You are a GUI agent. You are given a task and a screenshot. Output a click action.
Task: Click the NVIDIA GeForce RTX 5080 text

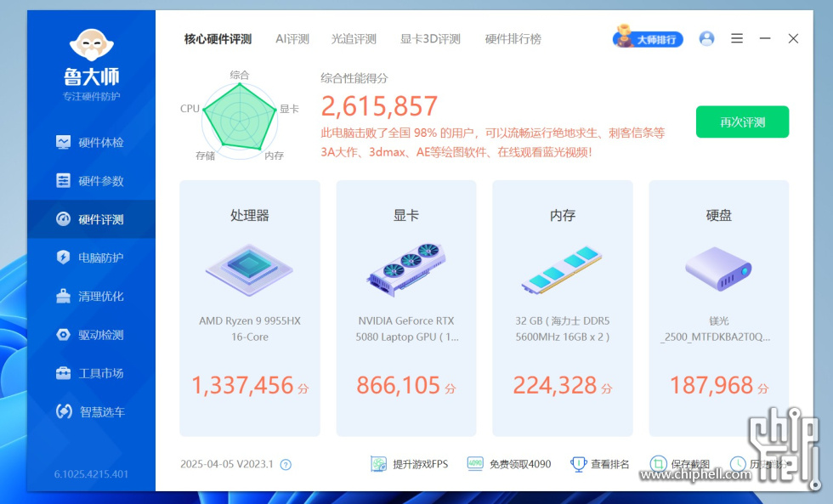coord(406,329)
